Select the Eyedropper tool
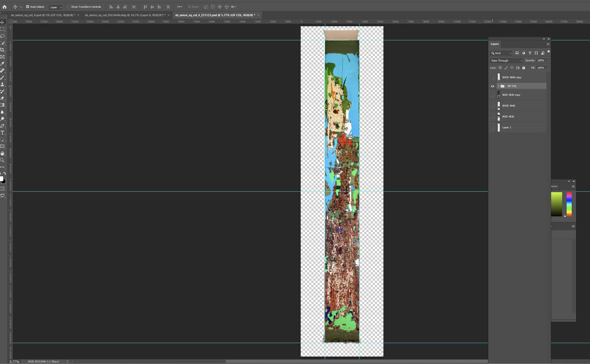The image size is (590, 364). [x=2, y=64]
